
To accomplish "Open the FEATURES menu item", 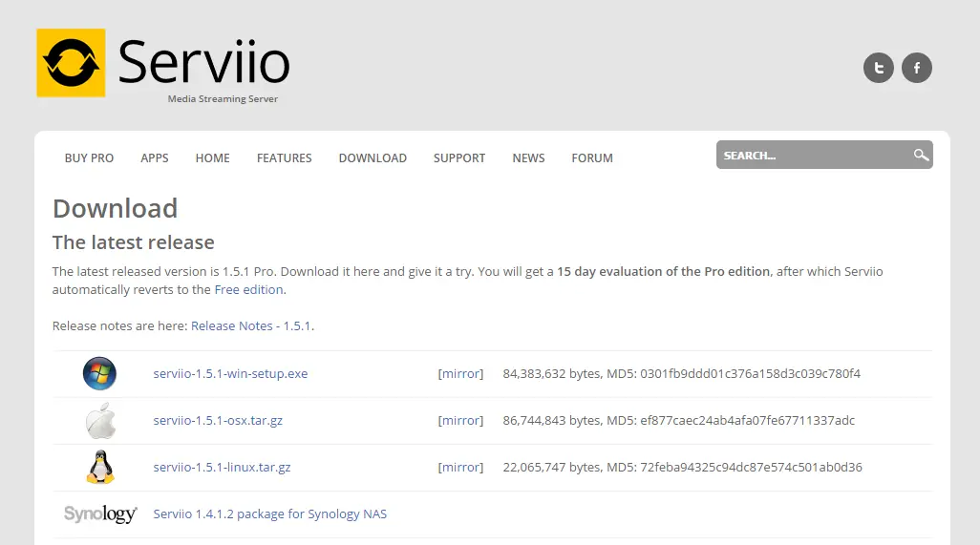I will [x=285, y=157].
